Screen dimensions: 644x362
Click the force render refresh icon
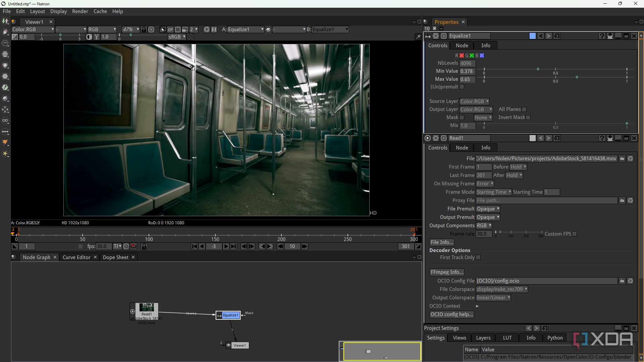point(207,29)
